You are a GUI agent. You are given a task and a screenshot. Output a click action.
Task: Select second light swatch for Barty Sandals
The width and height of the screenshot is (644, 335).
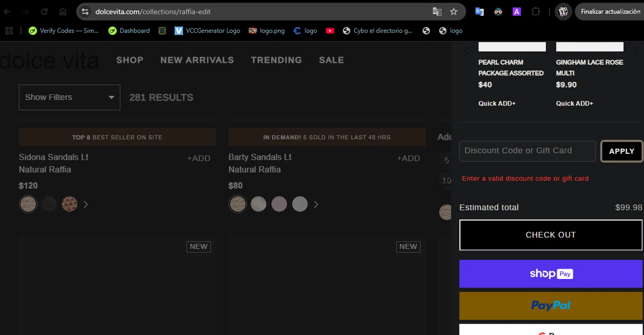(x=258, y=204)
